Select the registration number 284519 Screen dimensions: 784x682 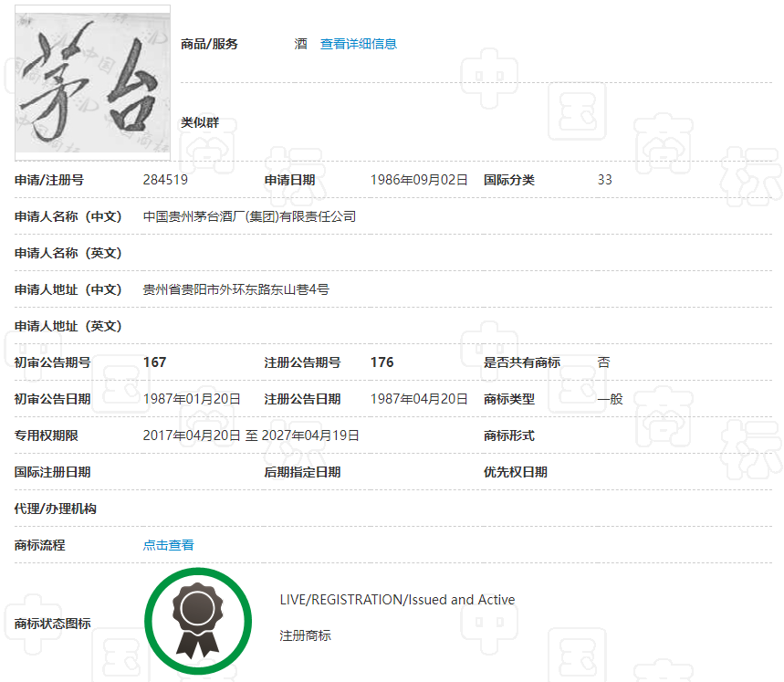(165, 180)
